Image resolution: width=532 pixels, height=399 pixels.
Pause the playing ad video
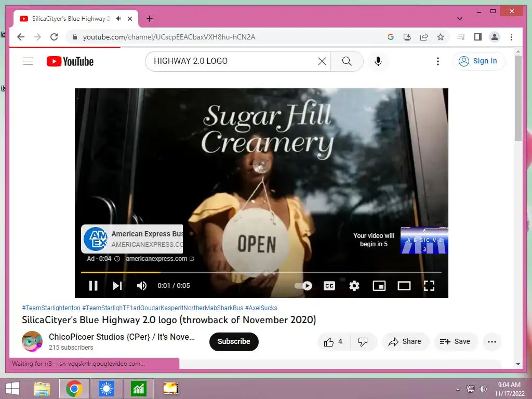94,286
